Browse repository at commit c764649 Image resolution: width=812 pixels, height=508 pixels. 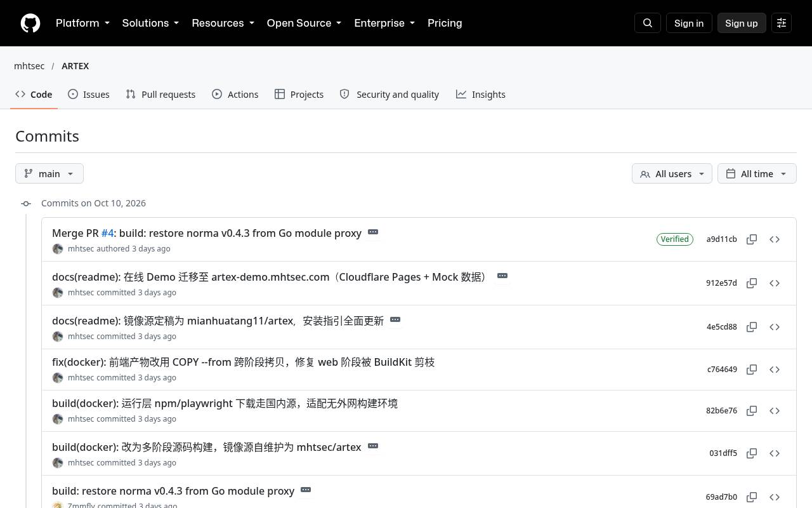click(x=775, y=370)
